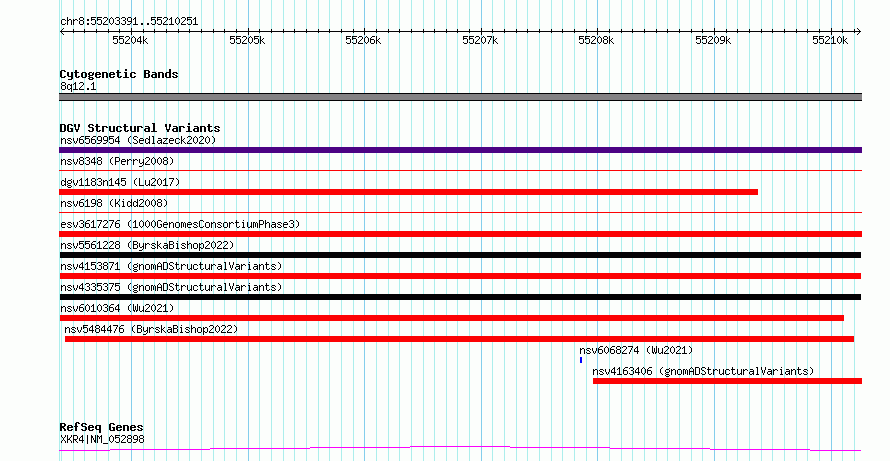Click the purple nsv6569954 variant bar
This screenshot has height=461, width=890.
460,150
